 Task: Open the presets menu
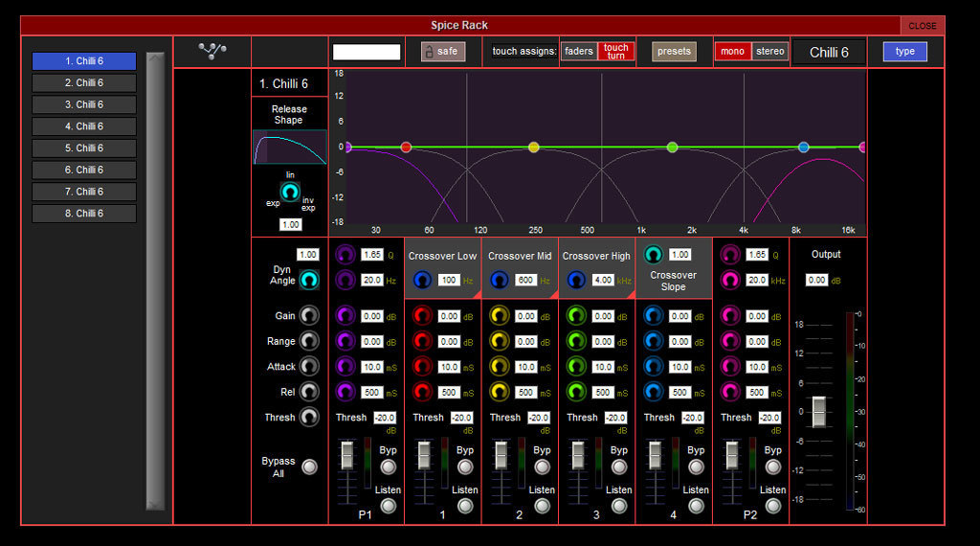pos(674,52)
